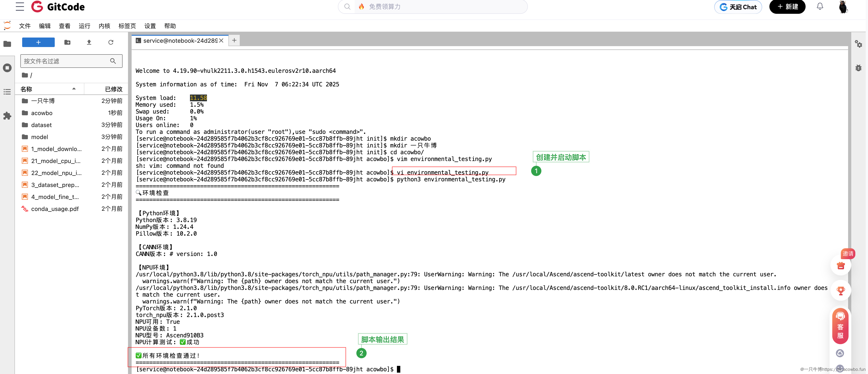Click the new folder icon
Viewport: 868px width, 374px height.
[x=67, y=43]
